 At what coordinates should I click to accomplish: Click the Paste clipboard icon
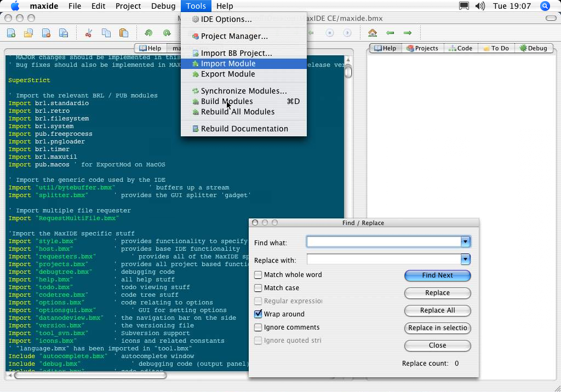point(124,33)
